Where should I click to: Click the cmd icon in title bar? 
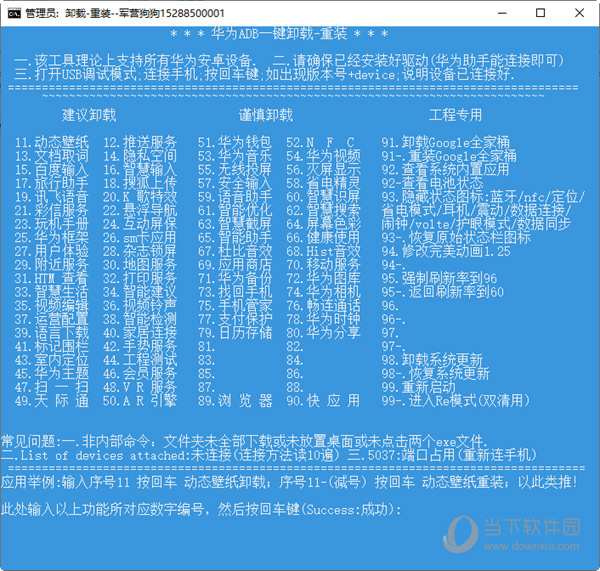click(14, 13)
